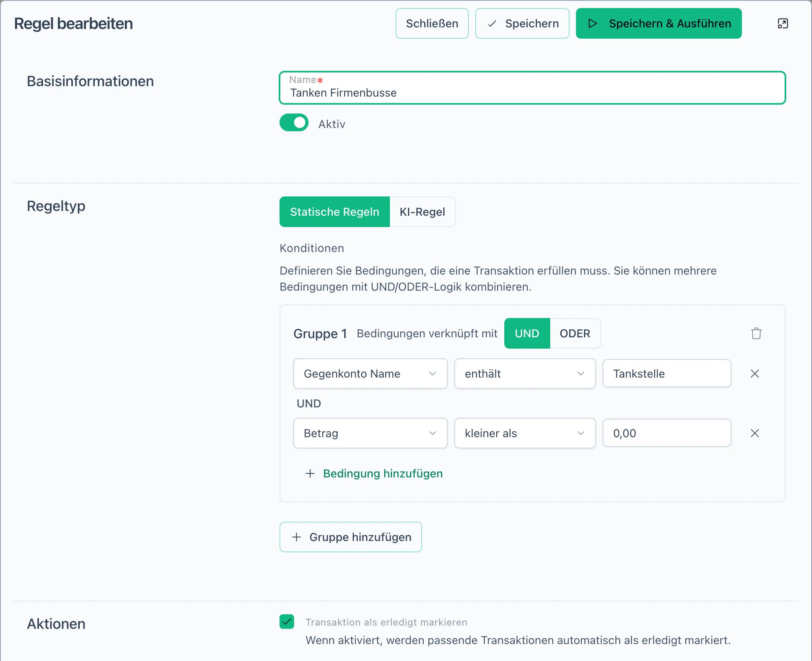Image resolution: width=812 pixels, height=661 pixels.
Task: Open rule in expanded view icon
Action: pyautogui.click(x=783, y=24)
